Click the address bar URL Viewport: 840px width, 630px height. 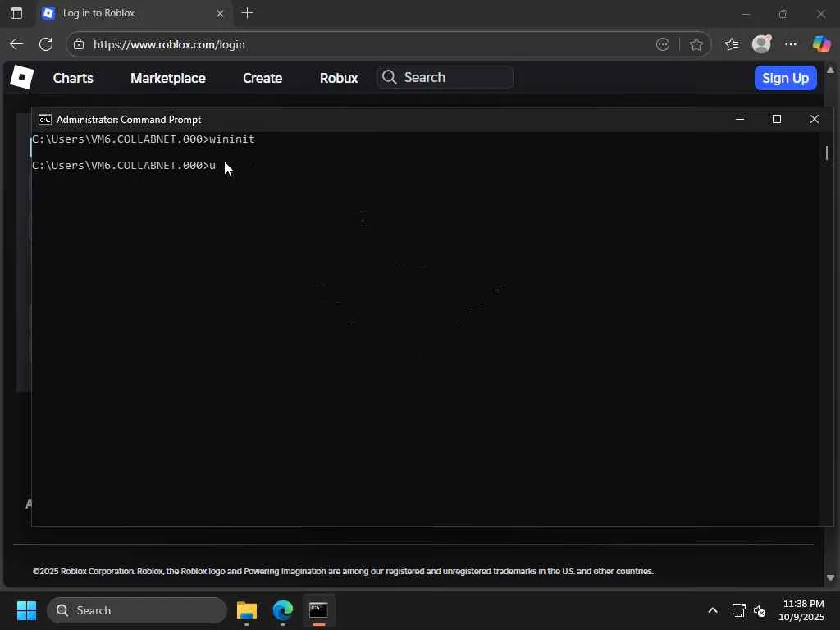pos(169,44)
